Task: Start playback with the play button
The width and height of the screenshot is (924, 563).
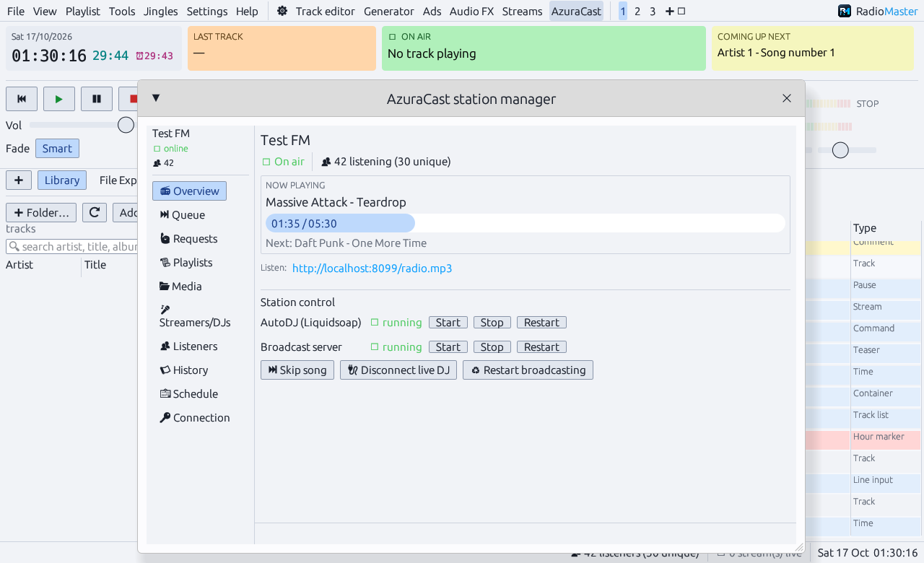Action: tap(59, 99)
